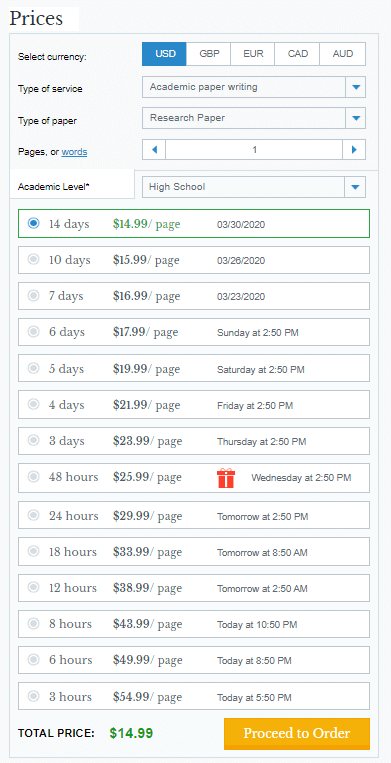Viewport: 391px width, 763px height.
Task: Select the 14 days radio button
Action: click(x=33, y=224)
